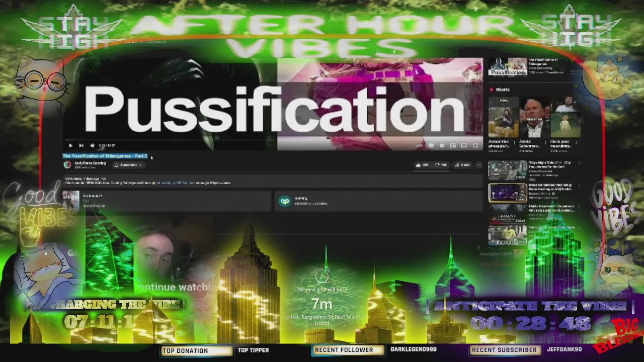Screen dimensions: 644x362
Task: Play the YouTube video
Action: (x=70, y=146)
